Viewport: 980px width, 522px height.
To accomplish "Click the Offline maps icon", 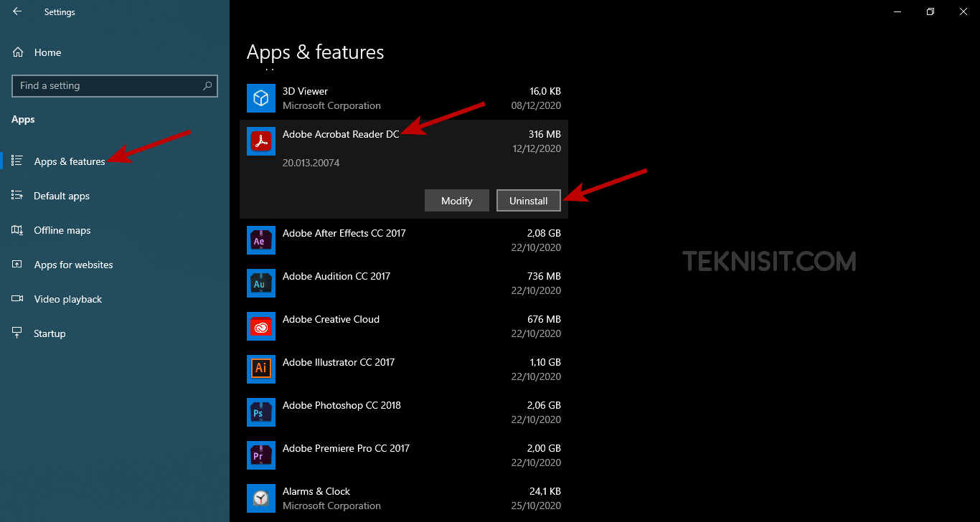I will pyautogui.click(x=17, y=230).
